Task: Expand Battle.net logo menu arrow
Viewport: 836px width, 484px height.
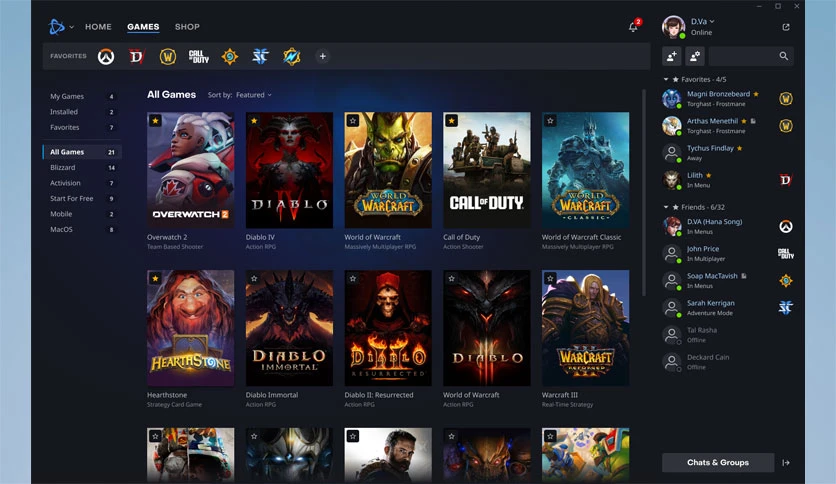Action: coord(71,27)
